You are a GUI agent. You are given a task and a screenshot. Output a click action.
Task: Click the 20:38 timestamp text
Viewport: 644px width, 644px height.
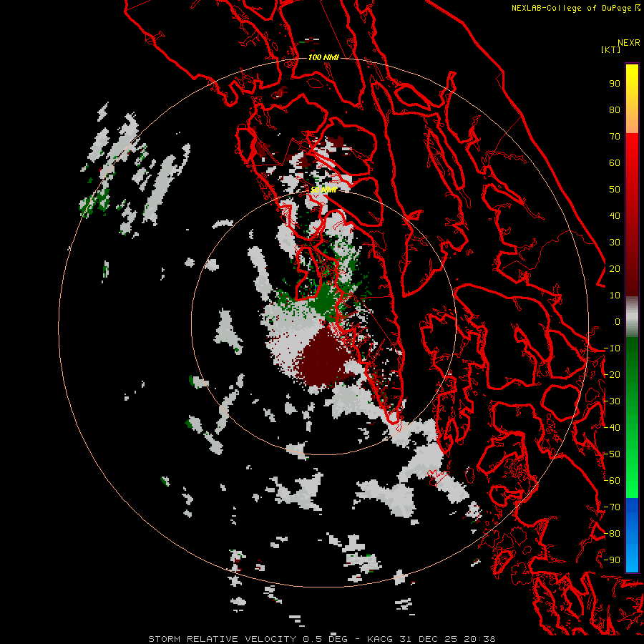point(479,639)
